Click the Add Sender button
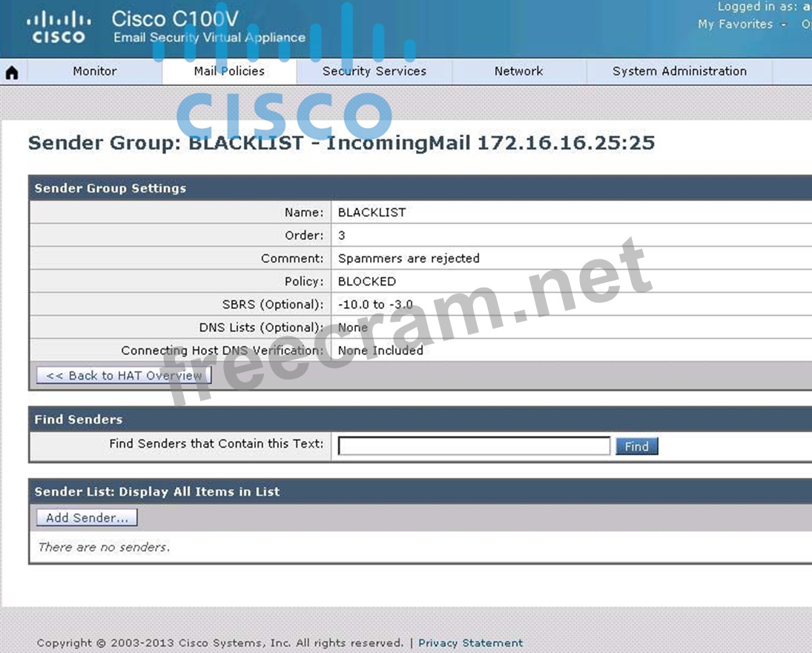The width and height of the screenshot is (812, 653). tap(87, 517)
